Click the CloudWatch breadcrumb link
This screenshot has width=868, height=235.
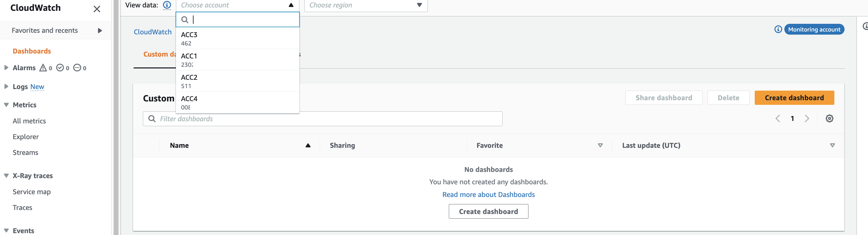click(153, 32)
